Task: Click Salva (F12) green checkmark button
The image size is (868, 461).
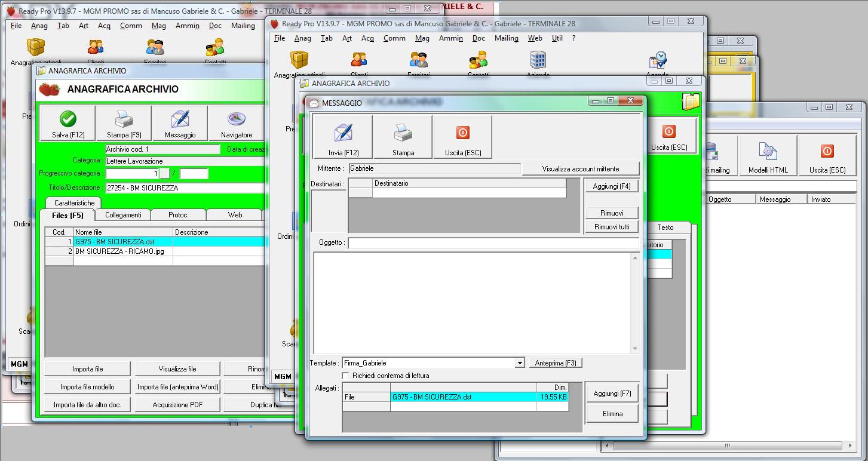Action: (68, 124)
